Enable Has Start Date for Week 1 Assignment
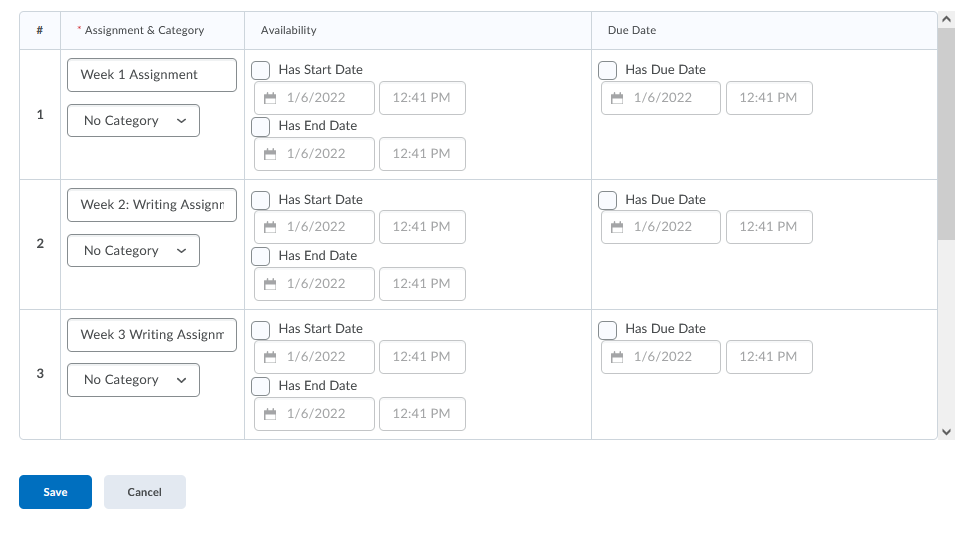The image size is (970, 541). point(261,70)
